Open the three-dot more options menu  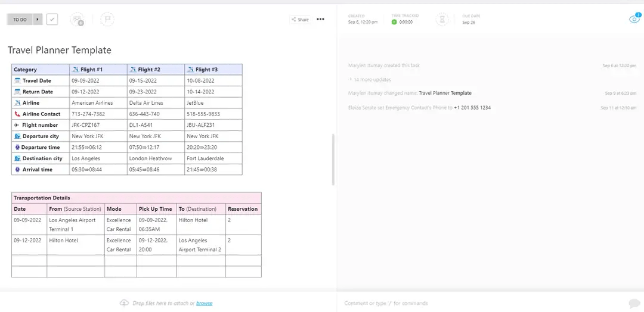click(320, 19)
